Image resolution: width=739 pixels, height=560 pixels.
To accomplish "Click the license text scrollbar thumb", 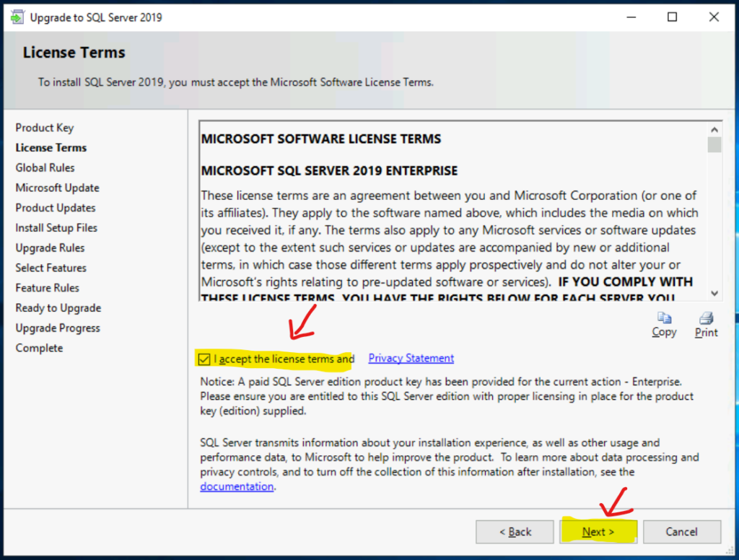I will tap(714, 145).
